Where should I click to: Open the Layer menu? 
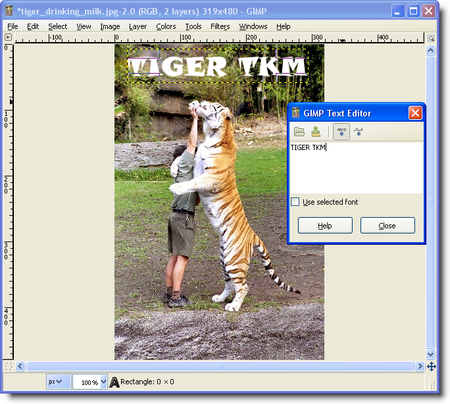(138, 26)
